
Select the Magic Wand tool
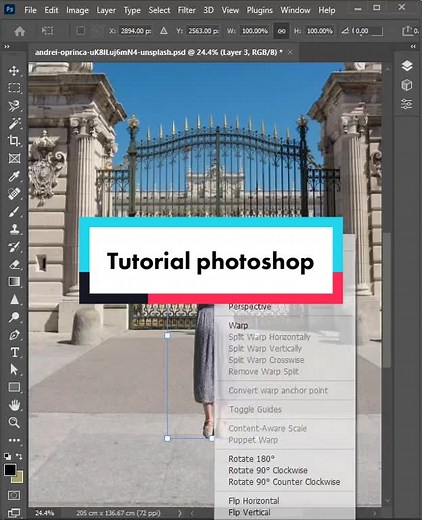[x=14, y=123]
